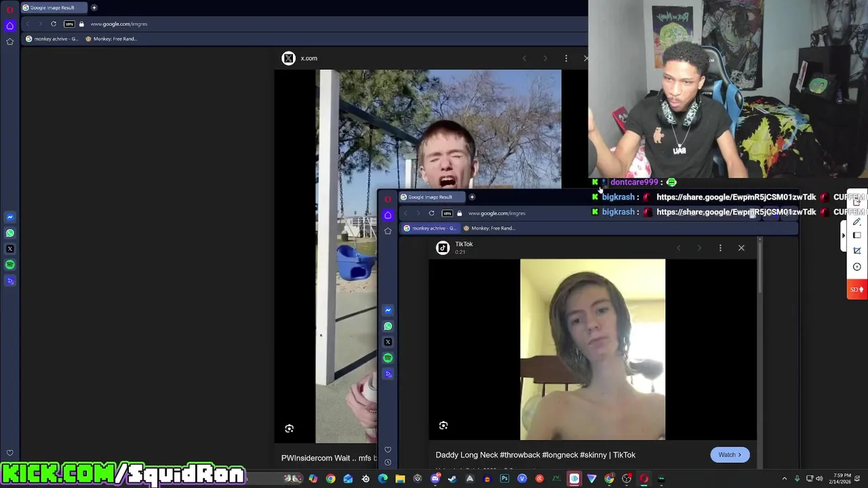The width and height of the screenshot is (868, 488).
Task: Click home icon in background window sidebar
Action: (9, 26)
